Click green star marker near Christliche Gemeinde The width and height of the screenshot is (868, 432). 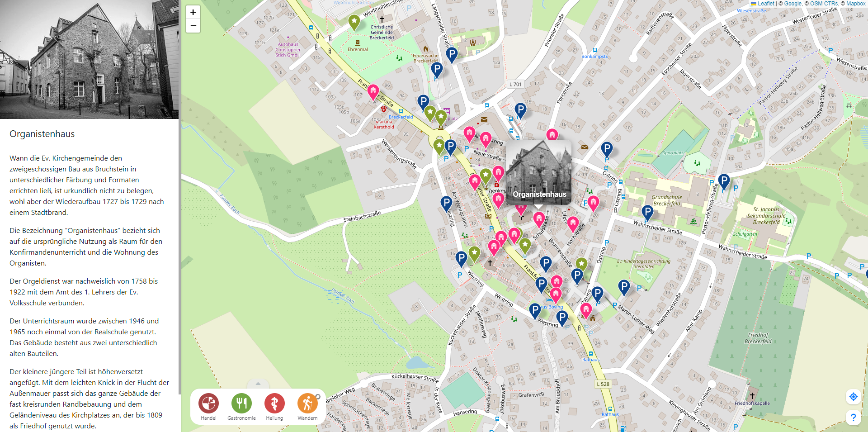pyautogui.click(x=354, y=22)
